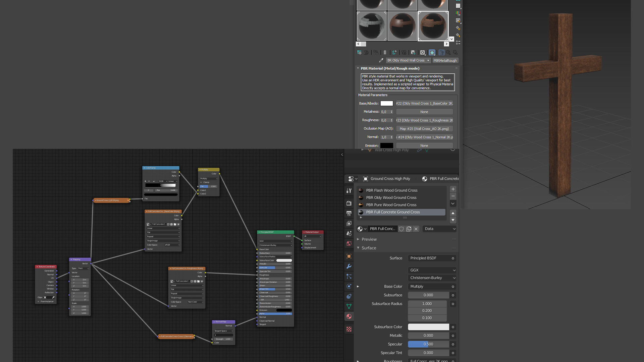This screenshot has width=644, height=362.
Task: Open the Modifiers wrench tab in properties
Action: 349,266
